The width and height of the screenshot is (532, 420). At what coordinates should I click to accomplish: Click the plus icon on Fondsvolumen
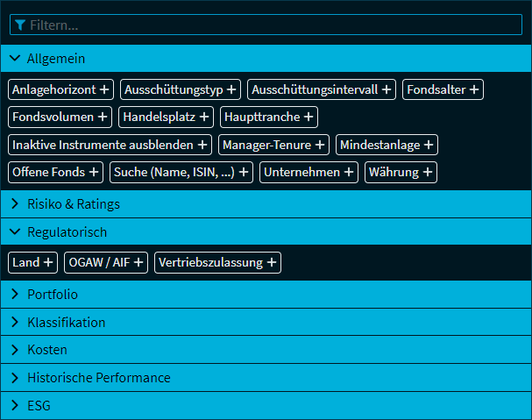point(103,117)
